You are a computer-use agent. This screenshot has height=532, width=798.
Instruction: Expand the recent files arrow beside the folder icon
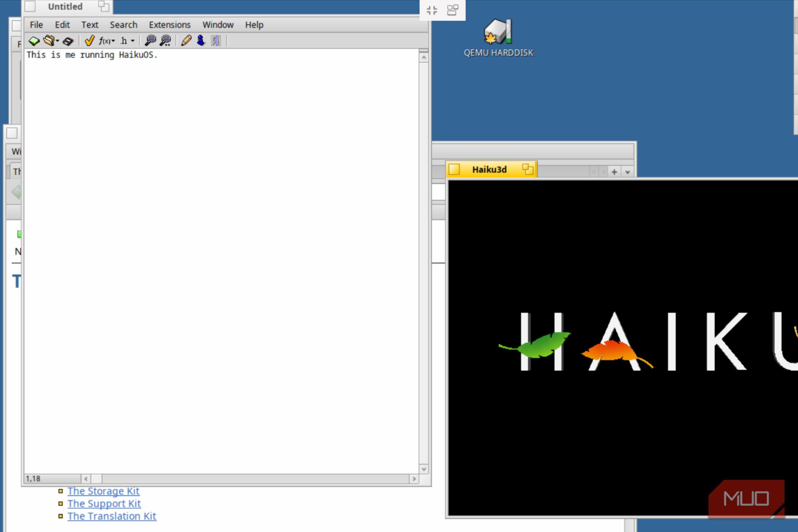click(57, 41)
